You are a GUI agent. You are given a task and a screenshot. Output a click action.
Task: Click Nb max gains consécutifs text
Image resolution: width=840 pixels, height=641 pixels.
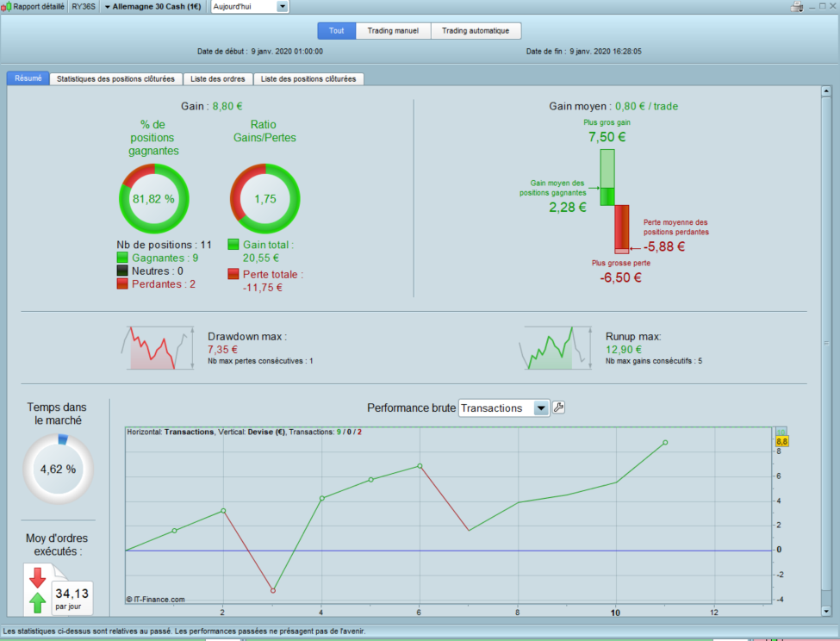pyautogui.click(x=654, y=361)
